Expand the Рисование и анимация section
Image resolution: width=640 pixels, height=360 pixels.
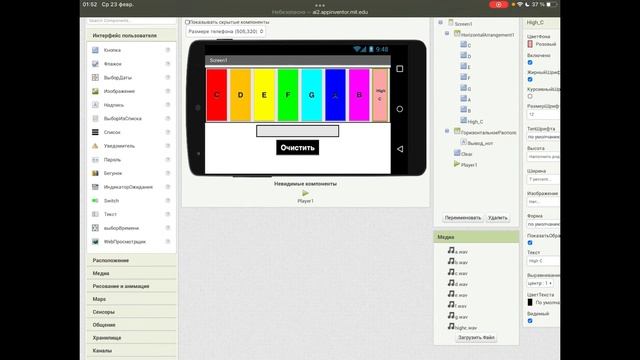131,286
